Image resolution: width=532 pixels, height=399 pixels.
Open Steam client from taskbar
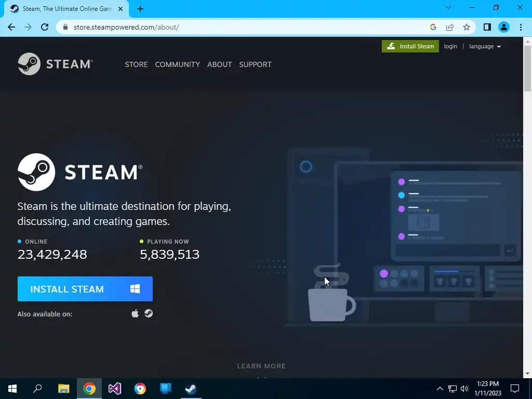click(x=191, y=389)
